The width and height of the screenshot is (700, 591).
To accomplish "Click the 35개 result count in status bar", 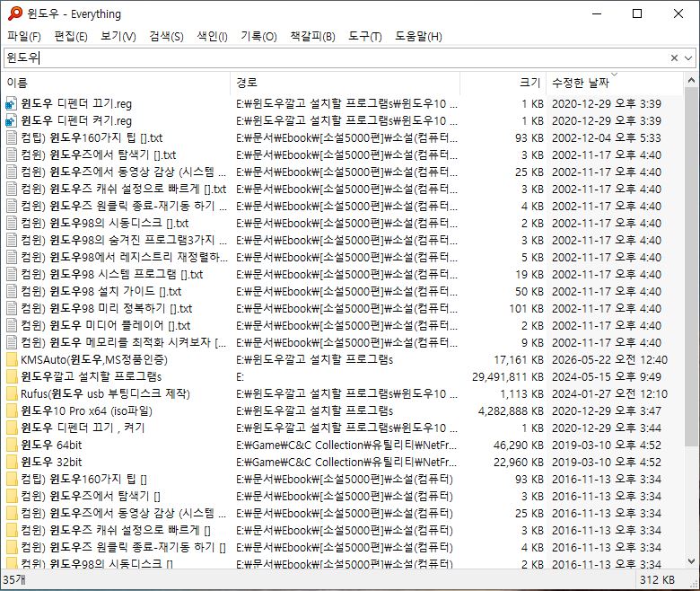I will [x=14, y=580].
